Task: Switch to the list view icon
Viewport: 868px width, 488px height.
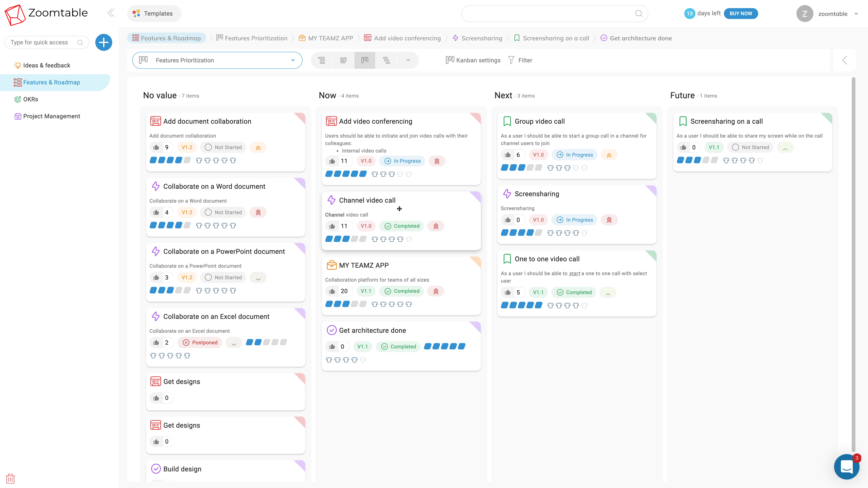Action: tap(322, 60)
